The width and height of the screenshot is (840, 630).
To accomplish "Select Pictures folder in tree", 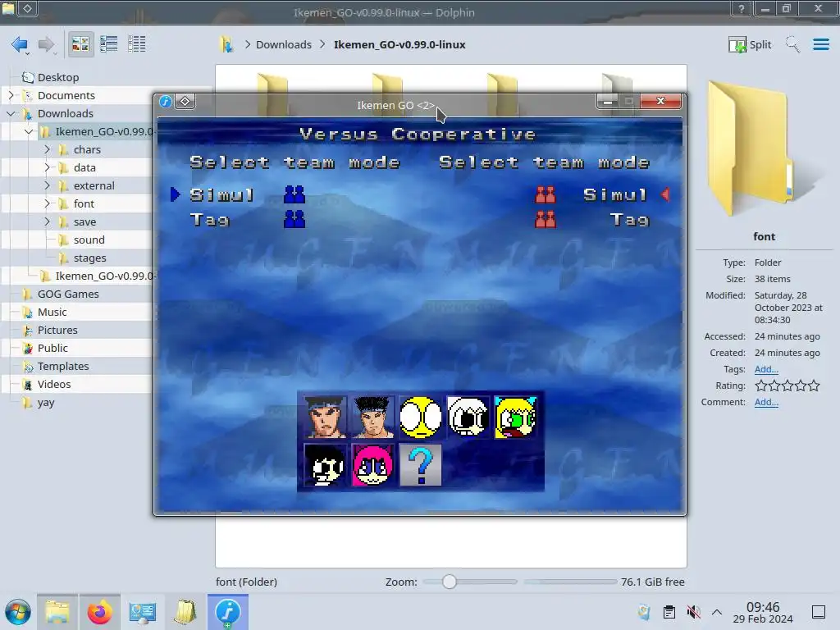I will [x=57, y=330].
